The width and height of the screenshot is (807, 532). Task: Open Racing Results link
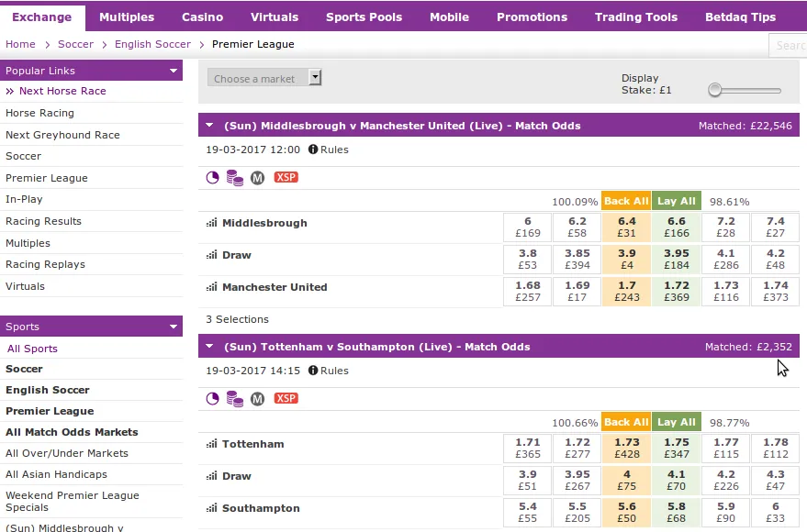44,221
